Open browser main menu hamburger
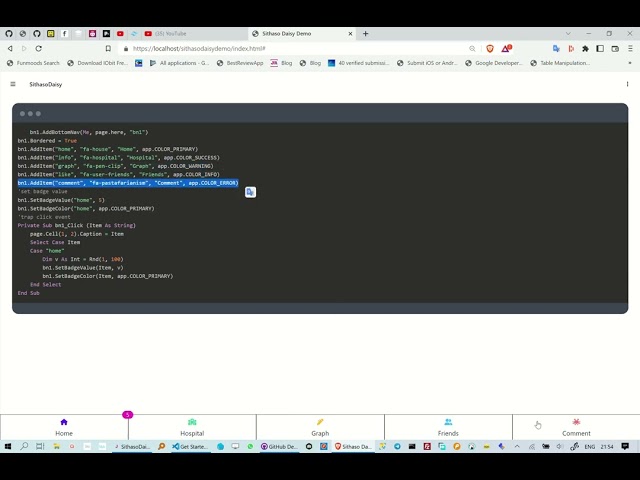 point(630,49)
